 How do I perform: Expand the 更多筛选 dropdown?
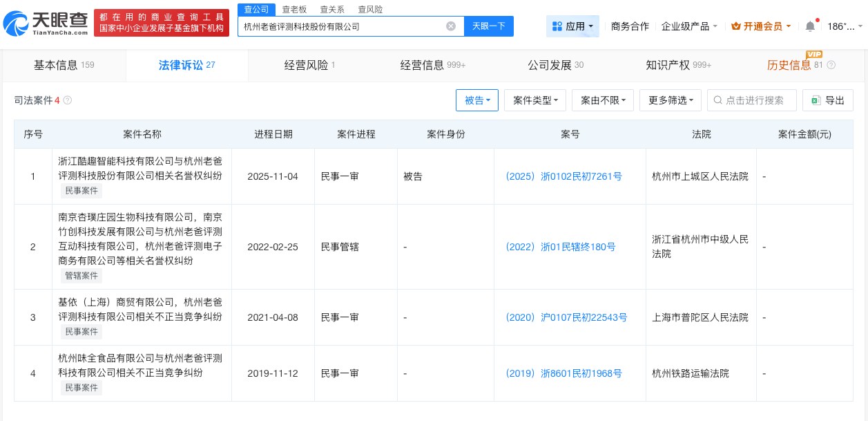670,100
